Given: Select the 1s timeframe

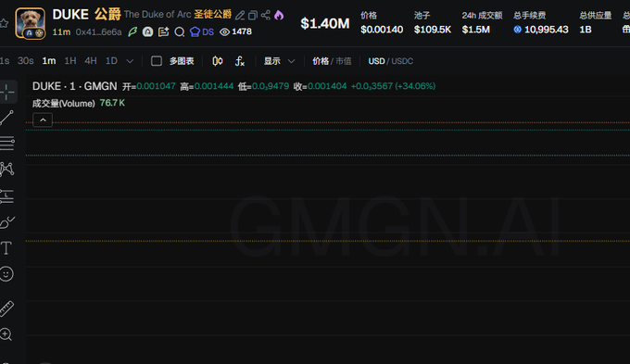Looking at the screenshot, I should pyautogui.click(x=5, y=61).
